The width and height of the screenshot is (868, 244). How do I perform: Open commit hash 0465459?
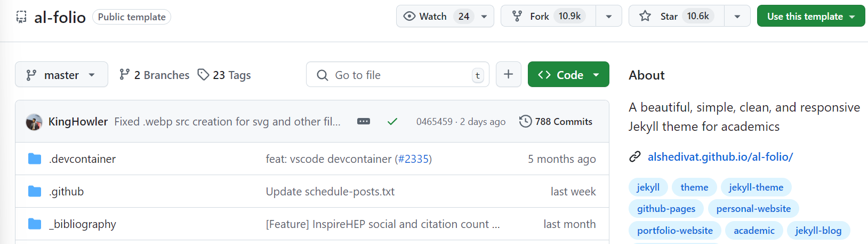pyautogui.click(x=434, y=122)
